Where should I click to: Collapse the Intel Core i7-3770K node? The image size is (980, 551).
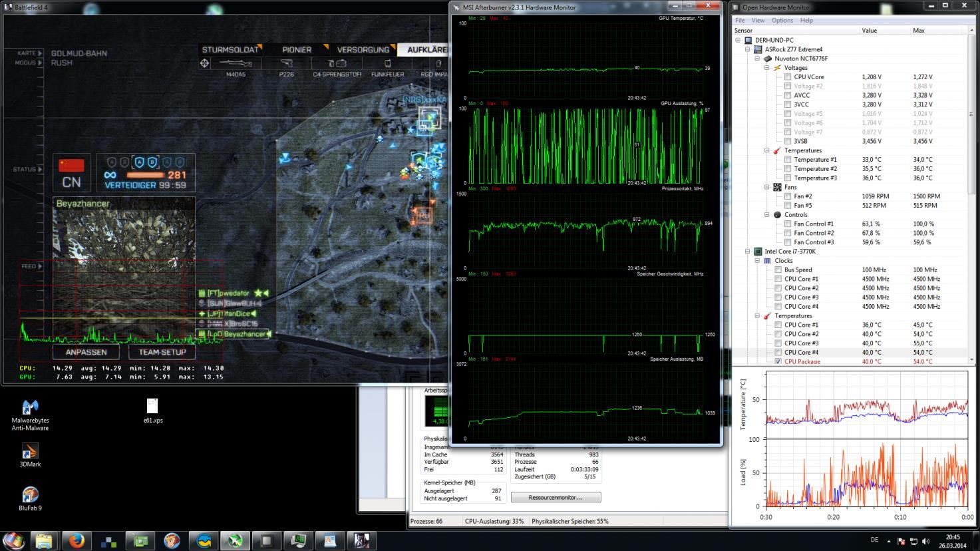coord(748,252)
